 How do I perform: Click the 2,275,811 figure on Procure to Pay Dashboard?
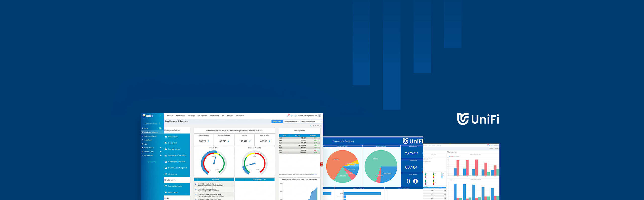coord(412,153)
